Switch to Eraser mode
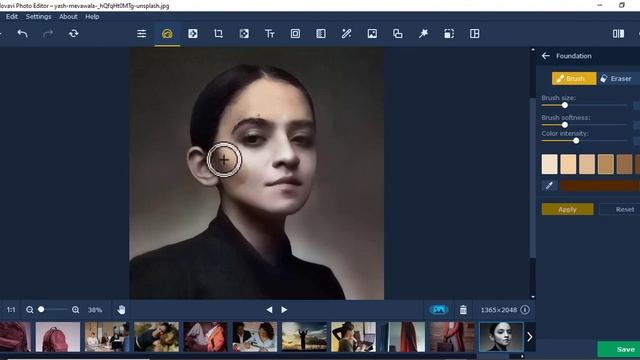The image size is (640, 360). coord(616,78)
